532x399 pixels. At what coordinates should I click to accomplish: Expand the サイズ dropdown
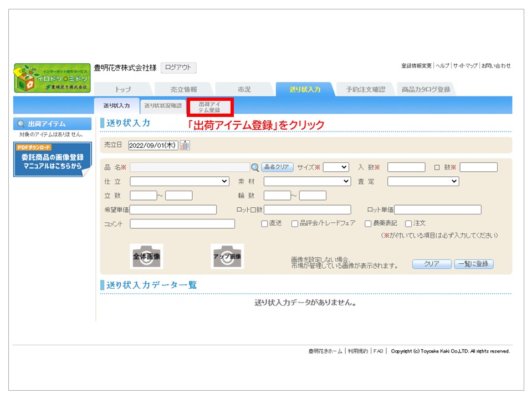pyautogui.click(x=336, y=167)
